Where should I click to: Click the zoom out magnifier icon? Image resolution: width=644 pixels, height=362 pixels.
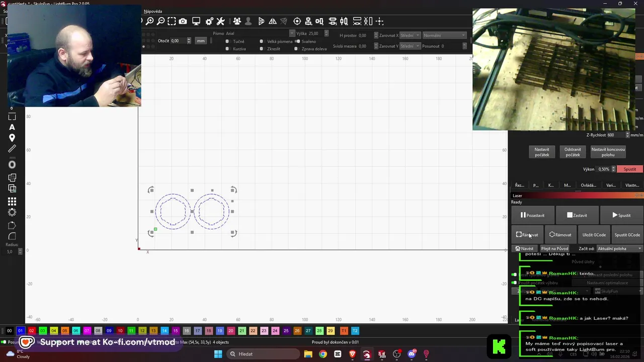point(160,21)
